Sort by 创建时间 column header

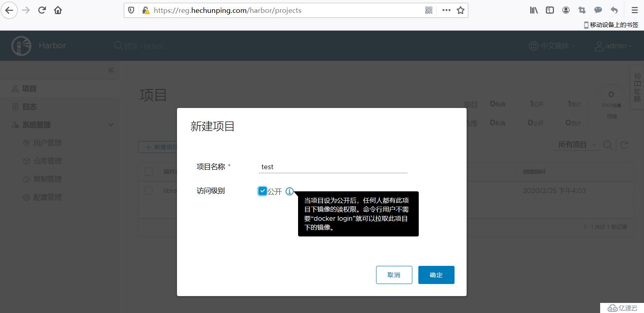(x=534, y=172)
